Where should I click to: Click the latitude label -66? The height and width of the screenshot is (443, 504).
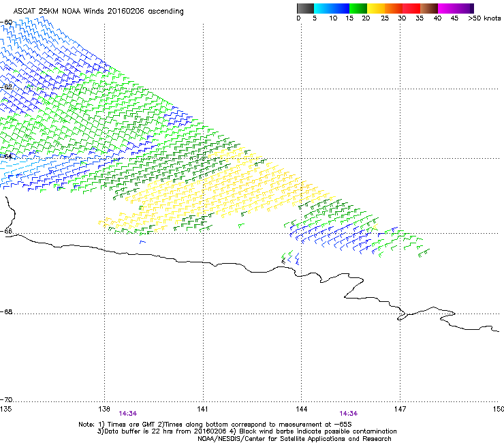6,231
